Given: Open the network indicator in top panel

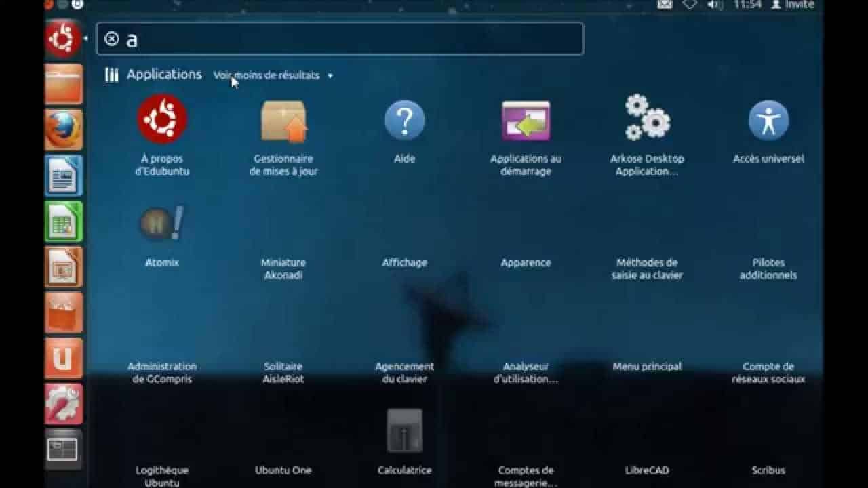Looking at the screenshot, I should point(690,5).
